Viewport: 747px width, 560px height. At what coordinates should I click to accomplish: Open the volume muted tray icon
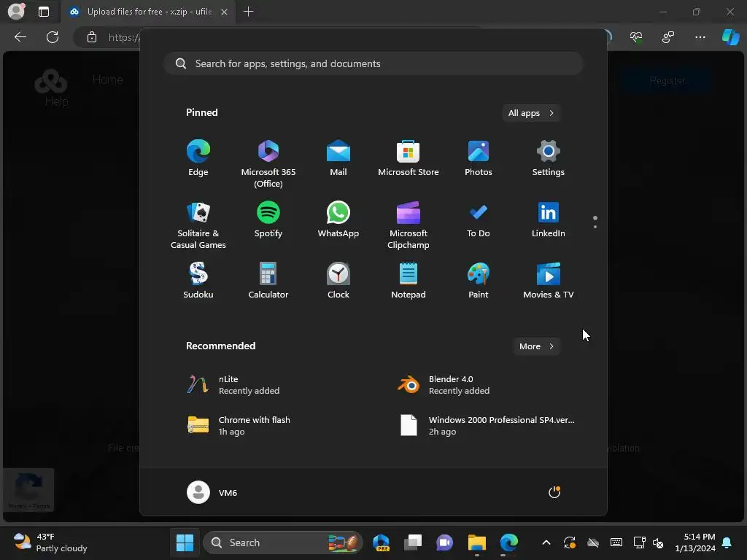point(658,542)
